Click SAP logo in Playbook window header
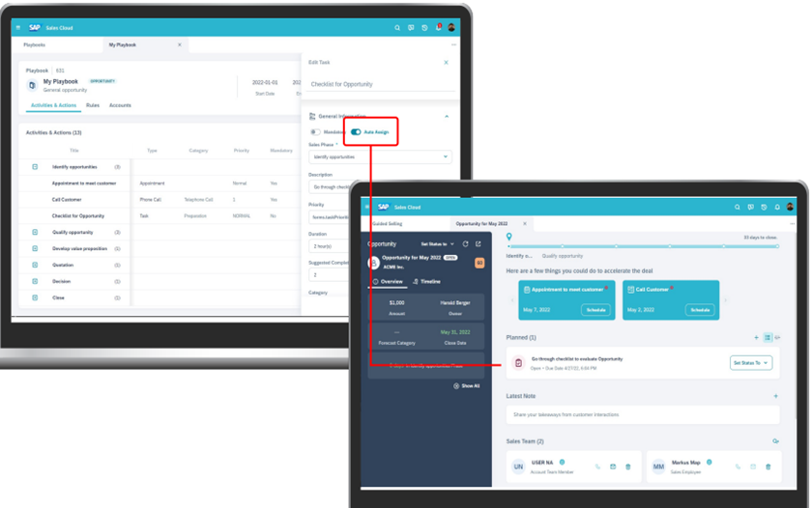This screenshot has height=508, width=812. (35, 28)
